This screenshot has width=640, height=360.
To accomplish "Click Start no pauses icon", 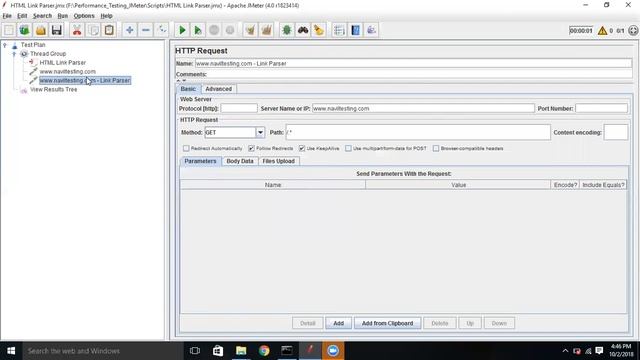I will click(198, 30).
